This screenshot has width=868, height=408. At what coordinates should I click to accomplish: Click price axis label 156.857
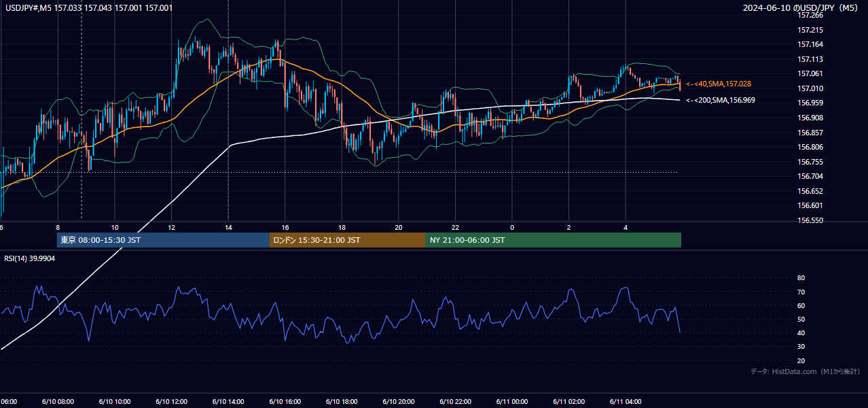810,133
